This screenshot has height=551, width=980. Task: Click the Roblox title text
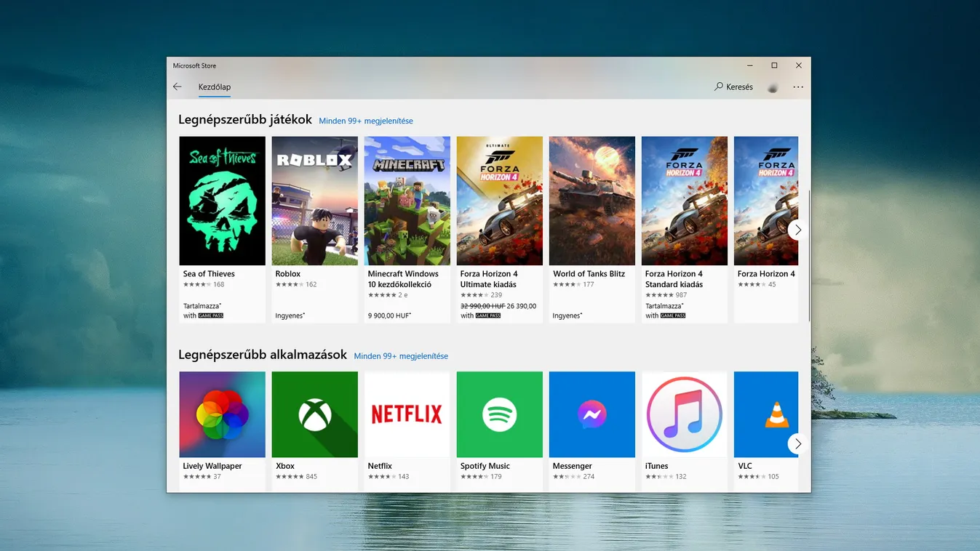point(288,274)
